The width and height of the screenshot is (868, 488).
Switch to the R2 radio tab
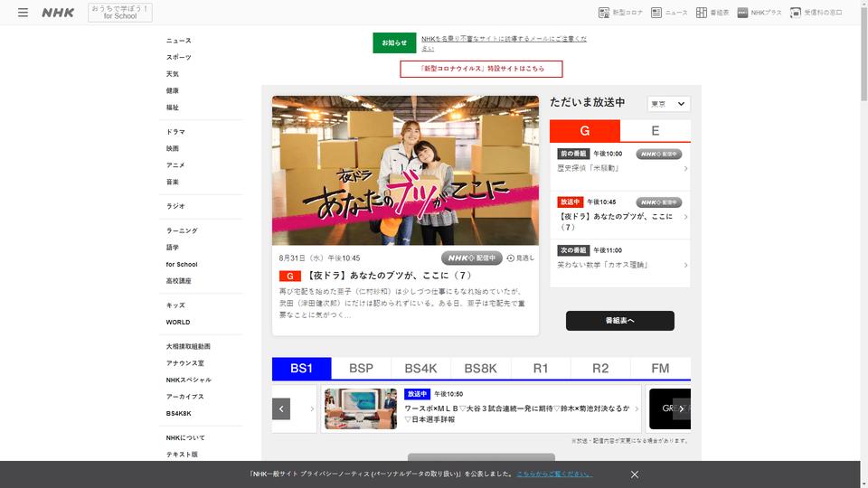pos(600,369)
